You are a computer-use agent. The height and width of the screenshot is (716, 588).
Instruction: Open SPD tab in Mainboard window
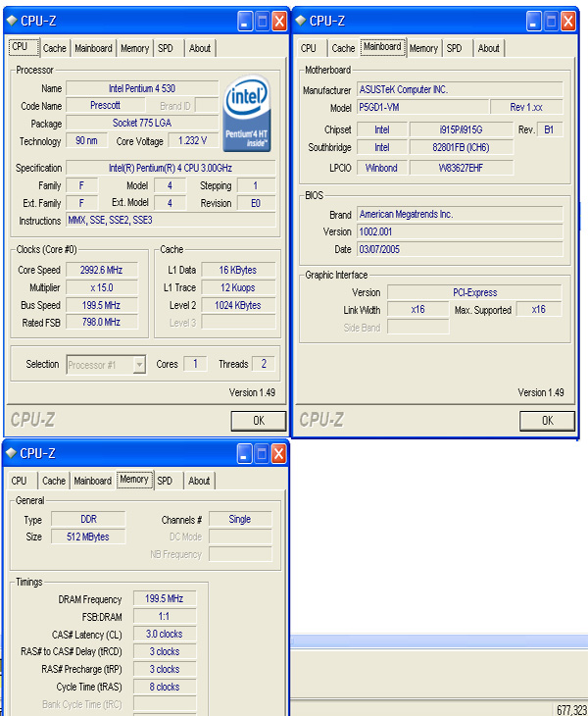pyautogui.click(x=455, y=48)
